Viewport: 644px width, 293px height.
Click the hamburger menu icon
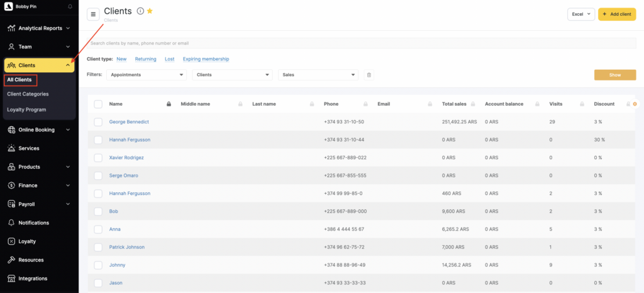(93, 14)
